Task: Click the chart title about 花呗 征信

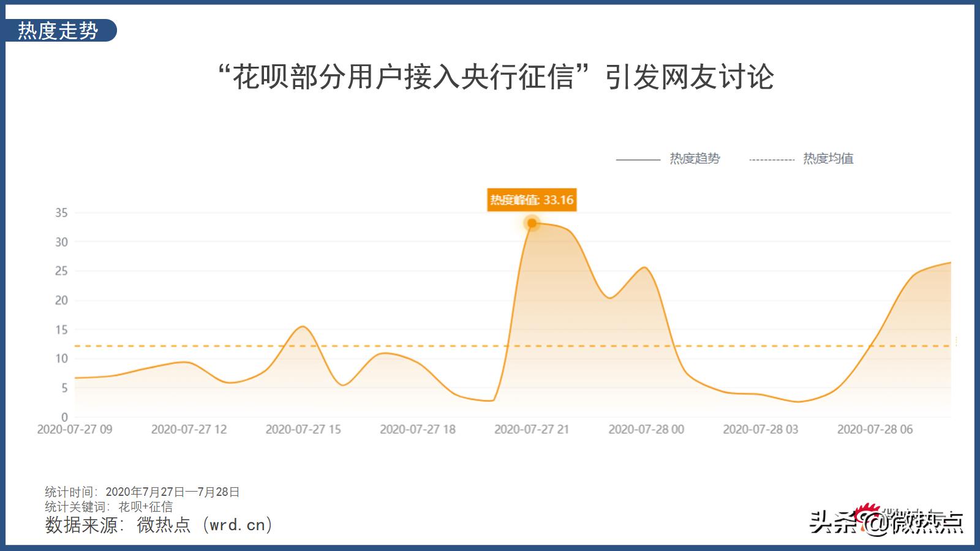Action: point(497,77)
